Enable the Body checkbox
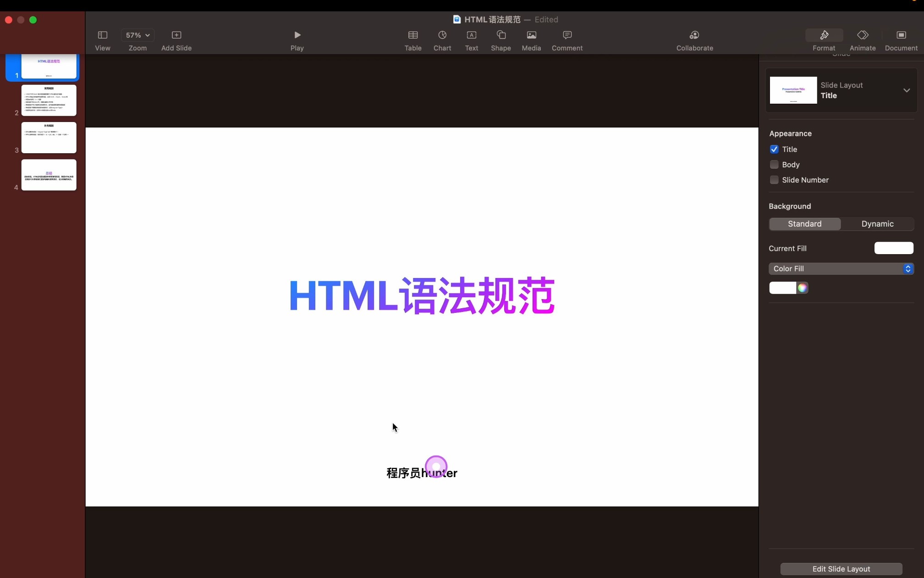This screenshot has height=578, width=924. [774, 165]
